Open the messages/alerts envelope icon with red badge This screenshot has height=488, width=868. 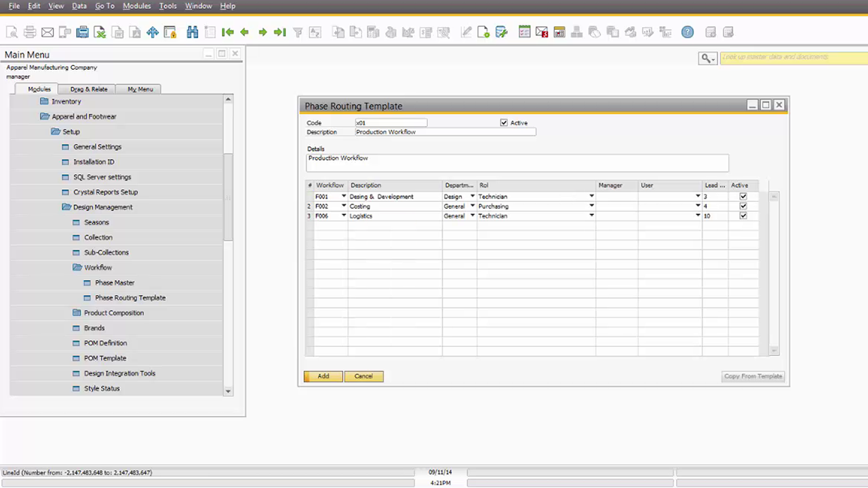(x=542, y=32)
